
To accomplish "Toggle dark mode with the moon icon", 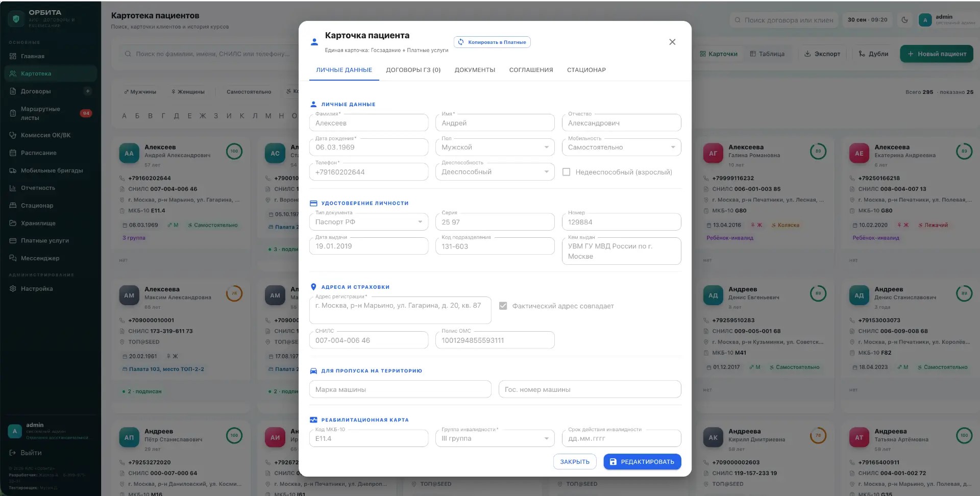I will click(904, 20).
